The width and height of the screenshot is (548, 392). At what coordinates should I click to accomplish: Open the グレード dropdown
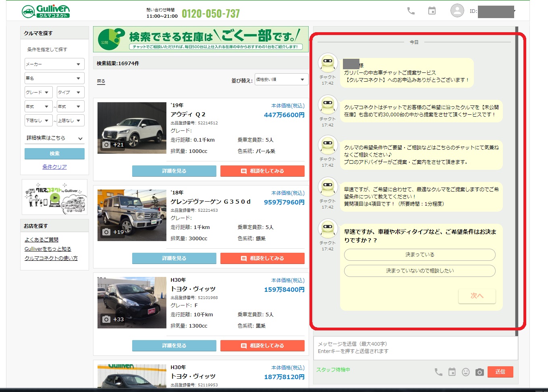point(38,92)
